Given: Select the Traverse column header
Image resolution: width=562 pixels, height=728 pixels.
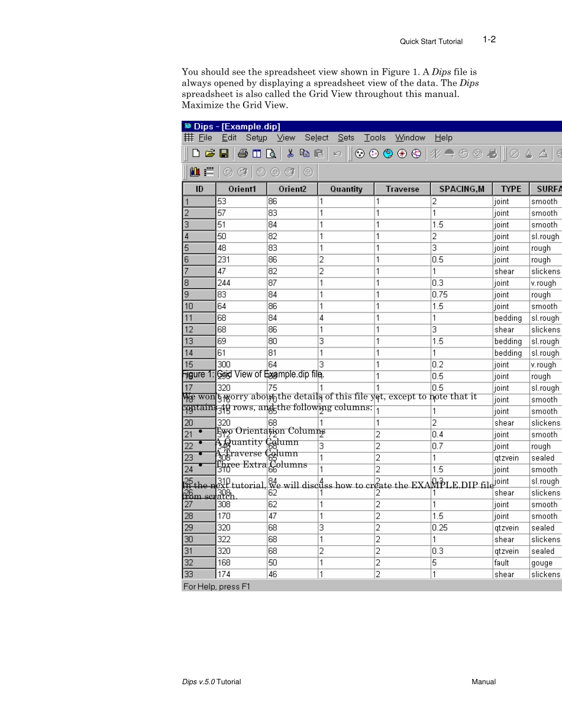Looking at the screenshot, I should point(402,189).
